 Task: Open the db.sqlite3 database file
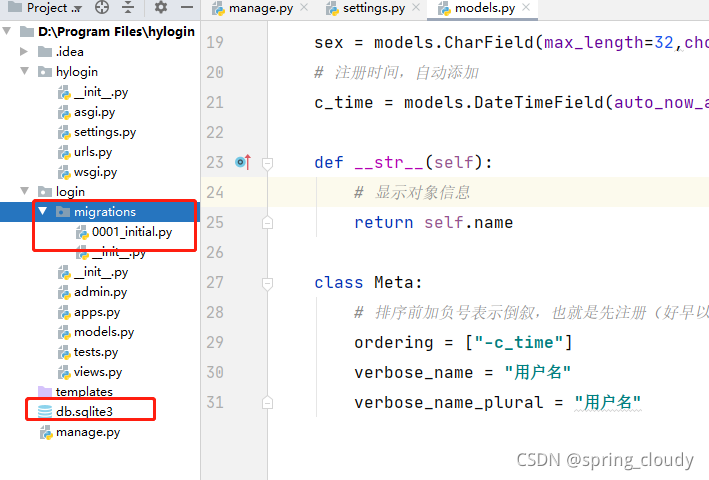tap(84, 412)
